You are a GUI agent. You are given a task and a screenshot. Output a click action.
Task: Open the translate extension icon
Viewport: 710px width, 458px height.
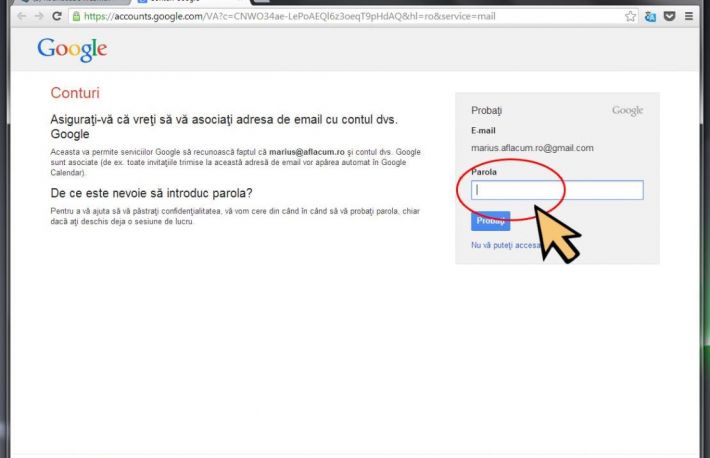(650, 17)
